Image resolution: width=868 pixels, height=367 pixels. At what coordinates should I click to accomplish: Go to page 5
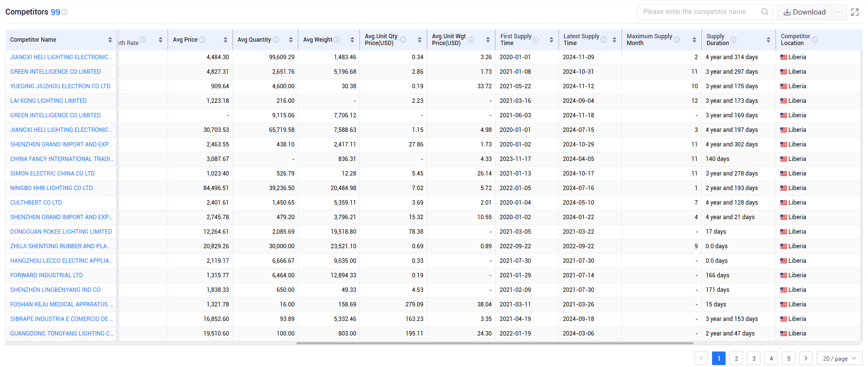pos(789,358)
